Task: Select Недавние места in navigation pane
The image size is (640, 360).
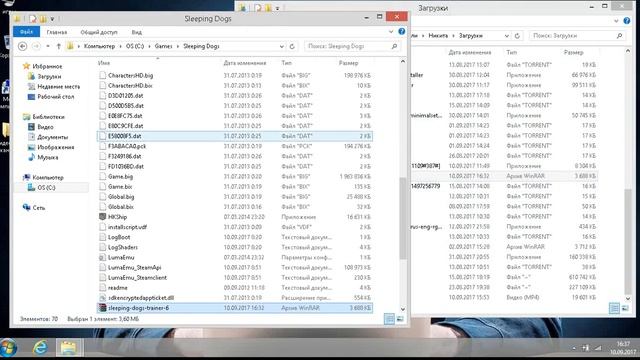Action: click(x=58, y=87)
